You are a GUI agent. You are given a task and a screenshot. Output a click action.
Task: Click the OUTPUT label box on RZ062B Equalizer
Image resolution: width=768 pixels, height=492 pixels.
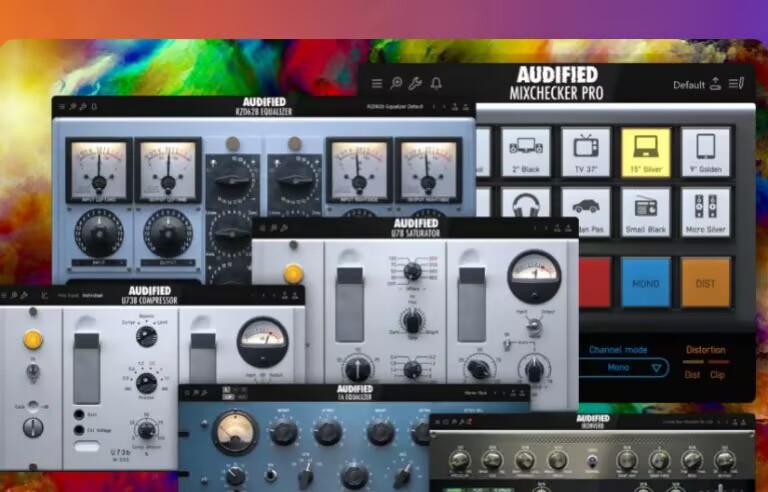tap(168, 263)
